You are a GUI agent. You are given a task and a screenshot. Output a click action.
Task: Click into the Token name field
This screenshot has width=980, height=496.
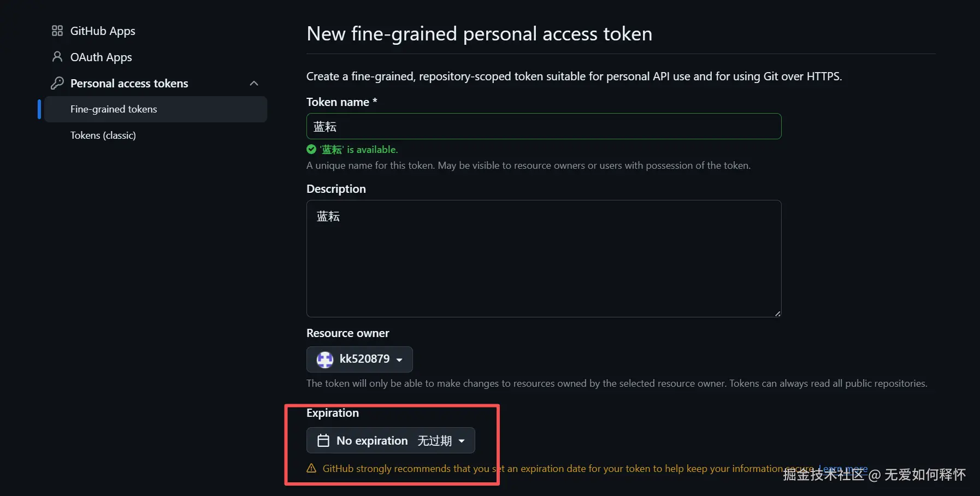pos(544,127)
